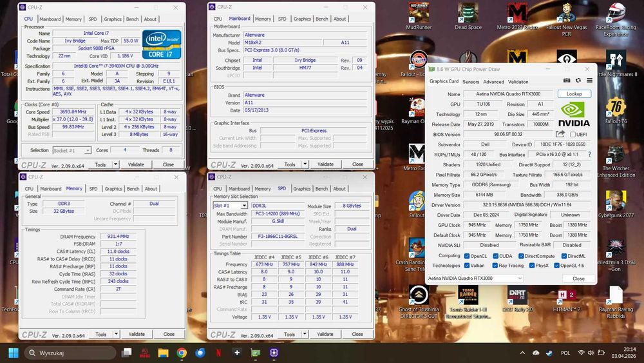Viewport: 644px width, 363px height.
Task: Open the Rayman Raving Rabbids file icon
Action: click(x=616, y=302)
